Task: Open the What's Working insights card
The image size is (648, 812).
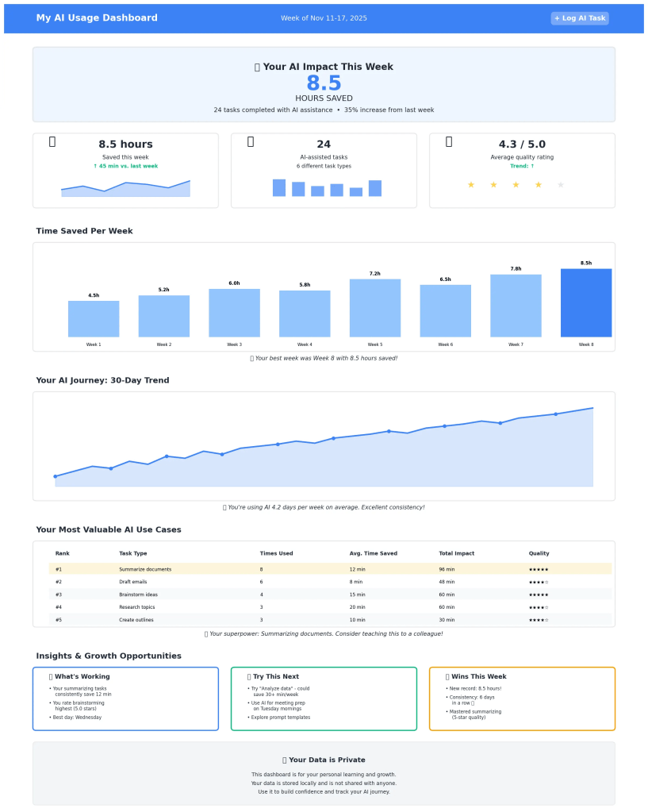Action: (125, 698)
